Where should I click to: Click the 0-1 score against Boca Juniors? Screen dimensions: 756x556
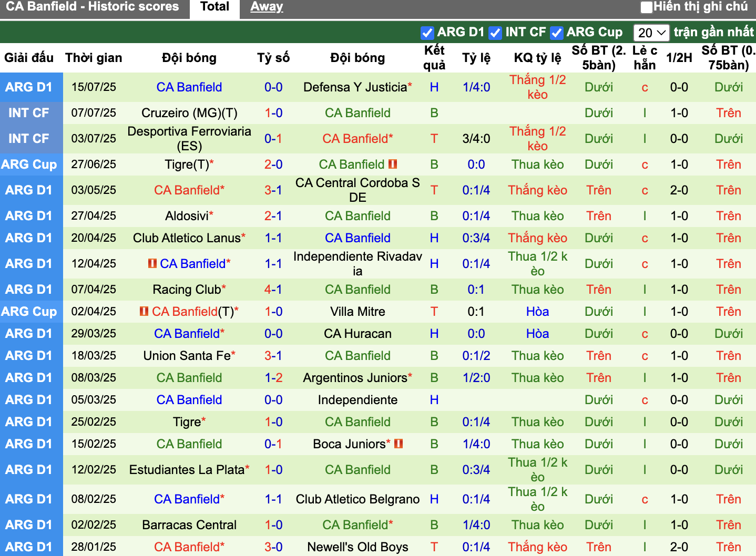[273, 444]
